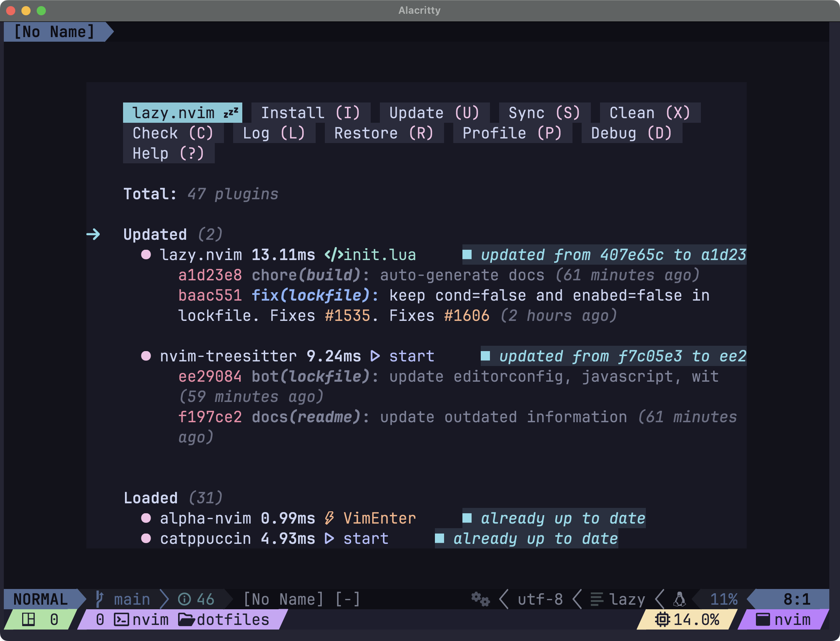Open Log (L) view
This screenshot has width=840, height=641.
274,133
